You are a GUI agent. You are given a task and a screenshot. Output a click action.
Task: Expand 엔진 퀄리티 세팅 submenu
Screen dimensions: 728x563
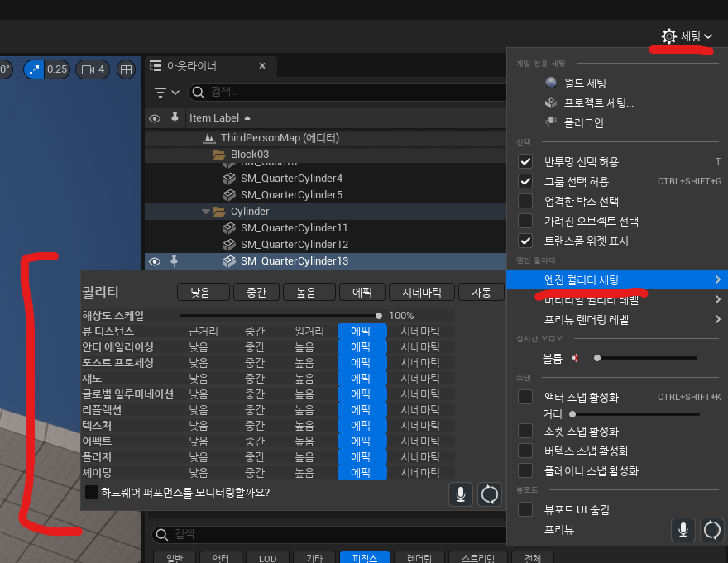(617, 280)
